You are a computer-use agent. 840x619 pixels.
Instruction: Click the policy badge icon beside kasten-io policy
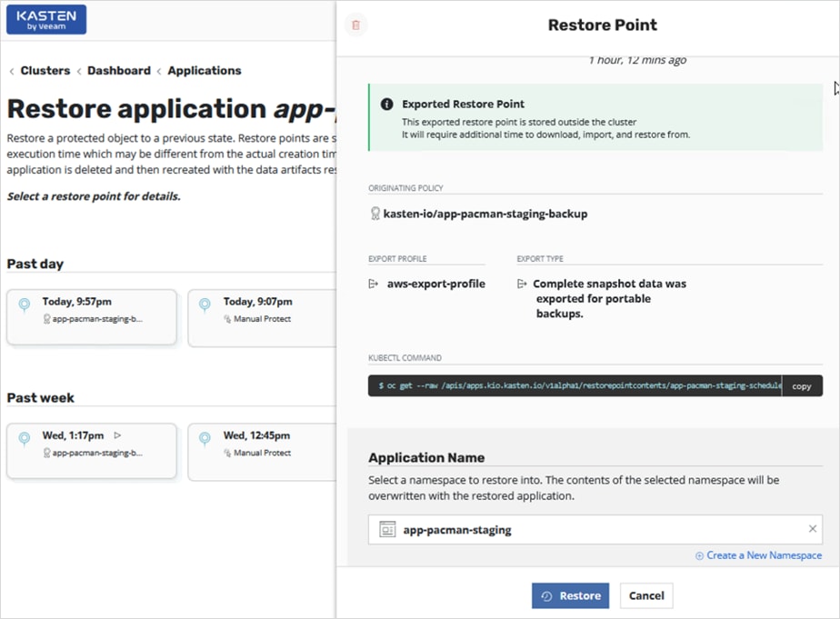[375, 214]
